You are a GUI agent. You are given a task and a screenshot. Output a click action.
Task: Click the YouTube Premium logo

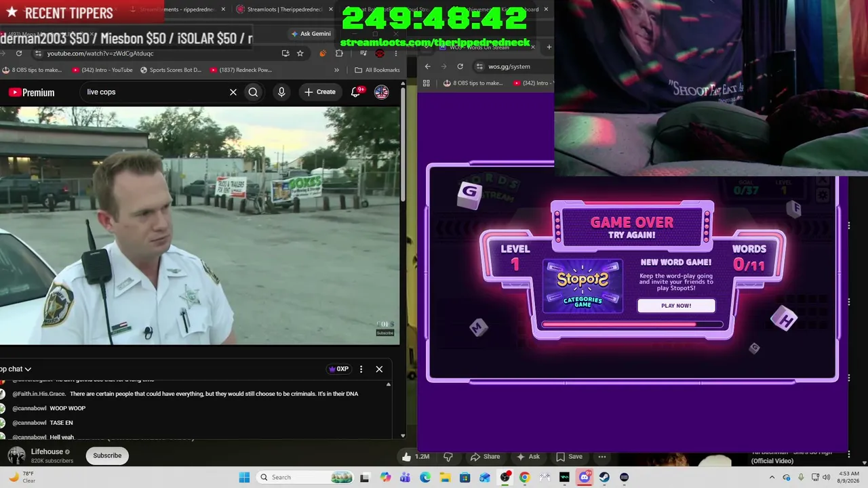pos(31,92)
